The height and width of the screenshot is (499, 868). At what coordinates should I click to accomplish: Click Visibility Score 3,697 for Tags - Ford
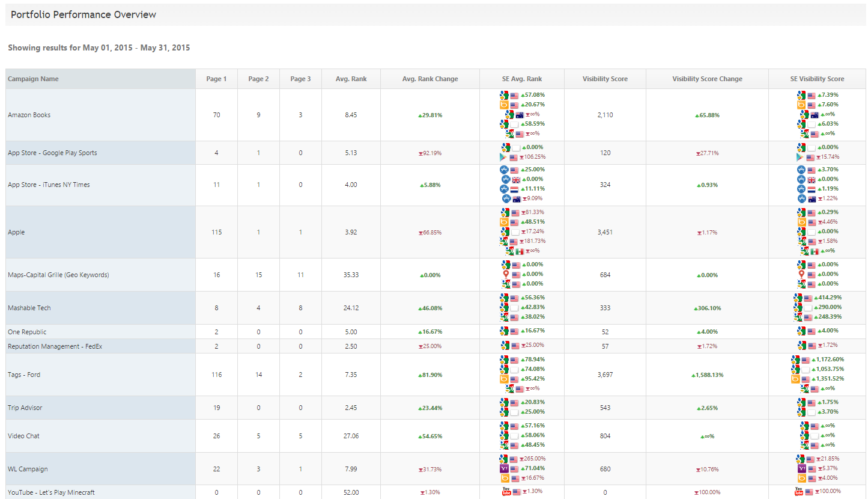[605, 375]
